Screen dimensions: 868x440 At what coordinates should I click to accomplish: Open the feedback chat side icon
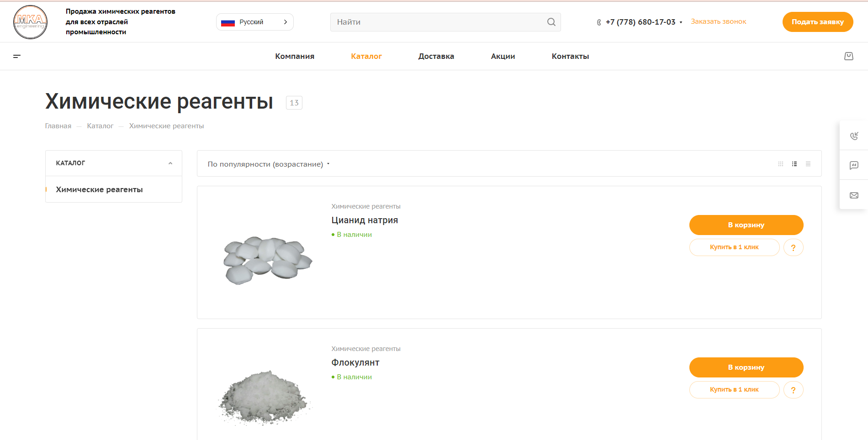pyautogui.click(x=853, y=165)
